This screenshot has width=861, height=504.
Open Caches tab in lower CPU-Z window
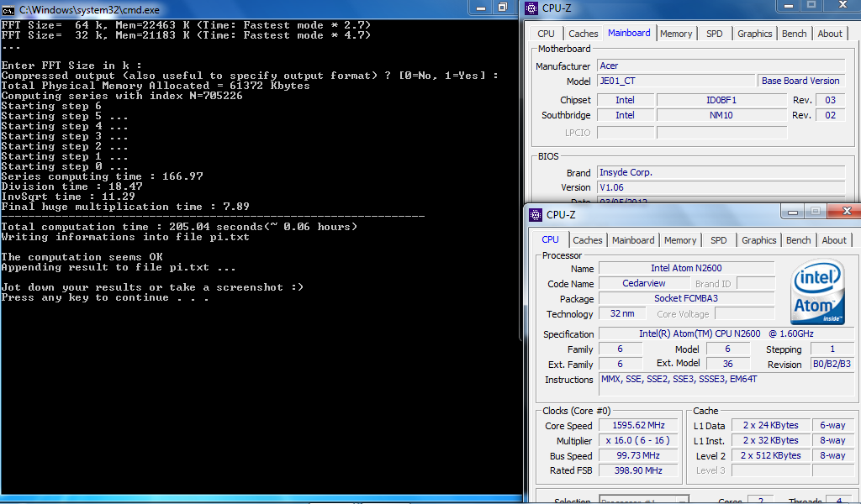point(588,240)
